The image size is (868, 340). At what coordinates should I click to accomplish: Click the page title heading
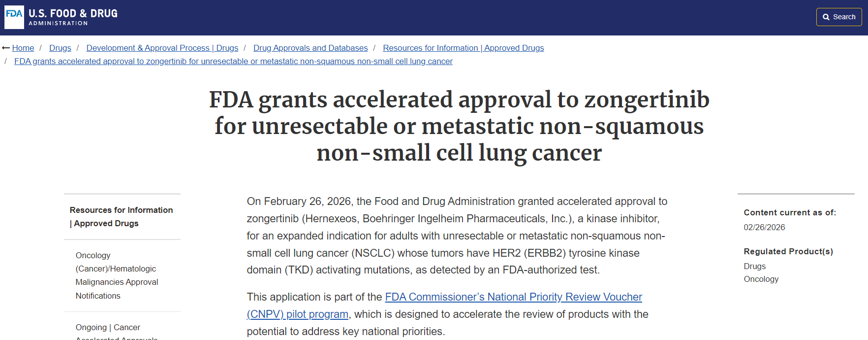pyautogui.click(x=459, y=126)
